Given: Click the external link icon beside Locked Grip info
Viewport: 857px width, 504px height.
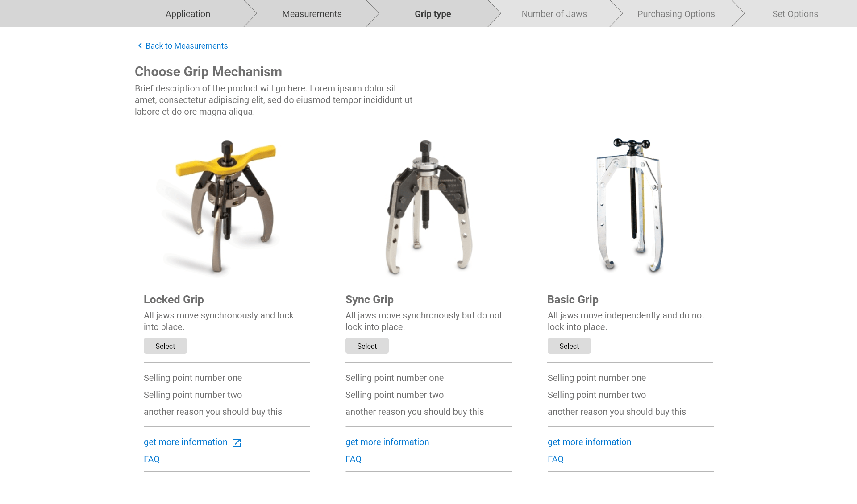Looking at the screenshot, I should click(x=237, y=443).
